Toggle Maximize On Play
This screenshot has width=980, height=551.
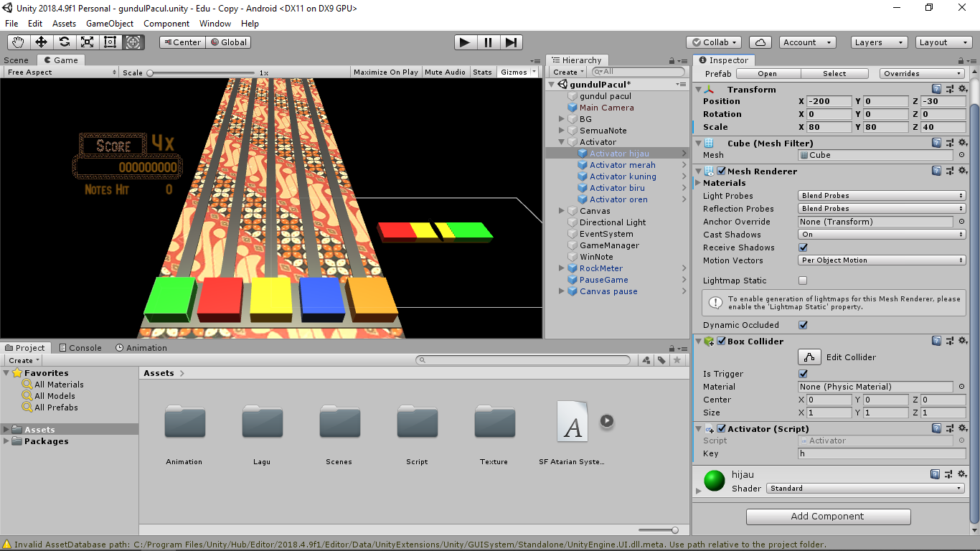[386, 72]
